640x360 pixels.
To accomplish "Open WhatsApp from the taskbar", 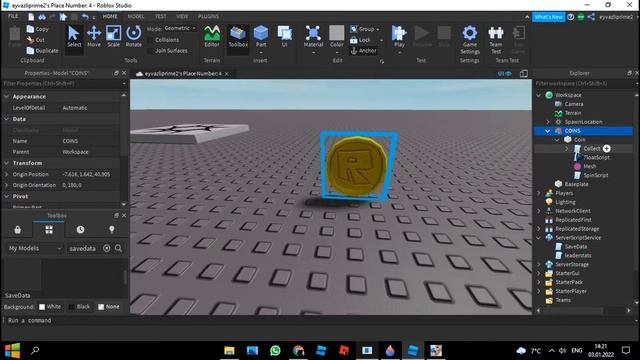I will [x=276, y=350].
